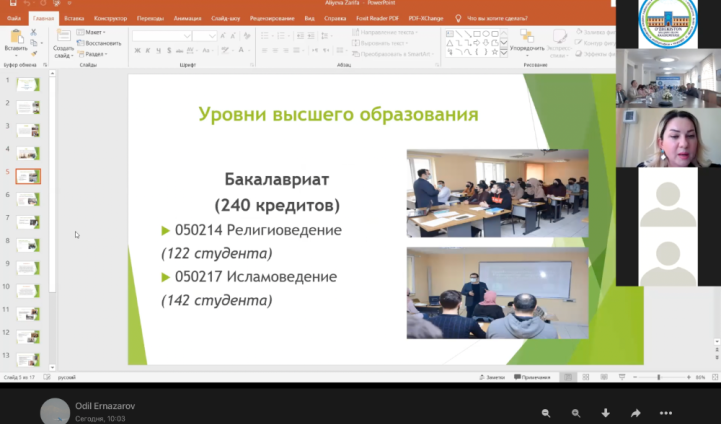
Task: Select the Format Painter brush icon
Action: pos(34,53)
